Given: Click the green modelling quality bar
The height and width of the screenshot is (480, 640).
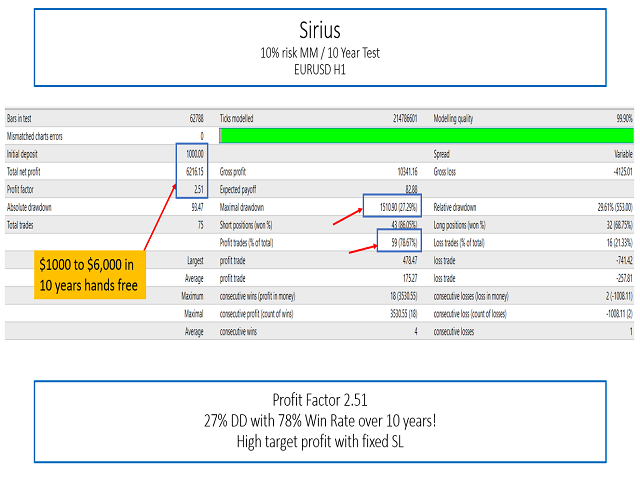Looking at the screenshot, I should pos(426,135).
